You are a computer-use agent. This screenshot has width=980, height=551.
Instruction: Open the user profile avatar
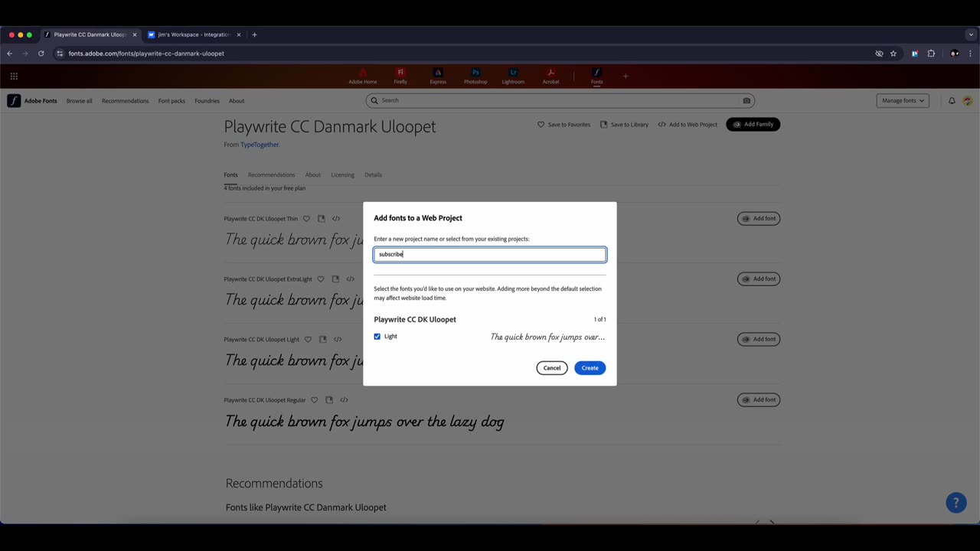[968, 101]
